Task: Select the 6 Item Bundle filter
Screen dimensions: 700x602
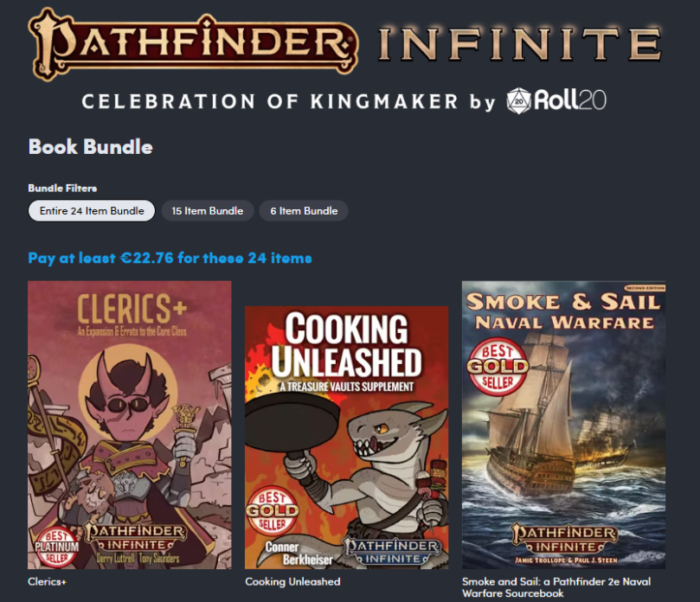Action: [304, 211]
